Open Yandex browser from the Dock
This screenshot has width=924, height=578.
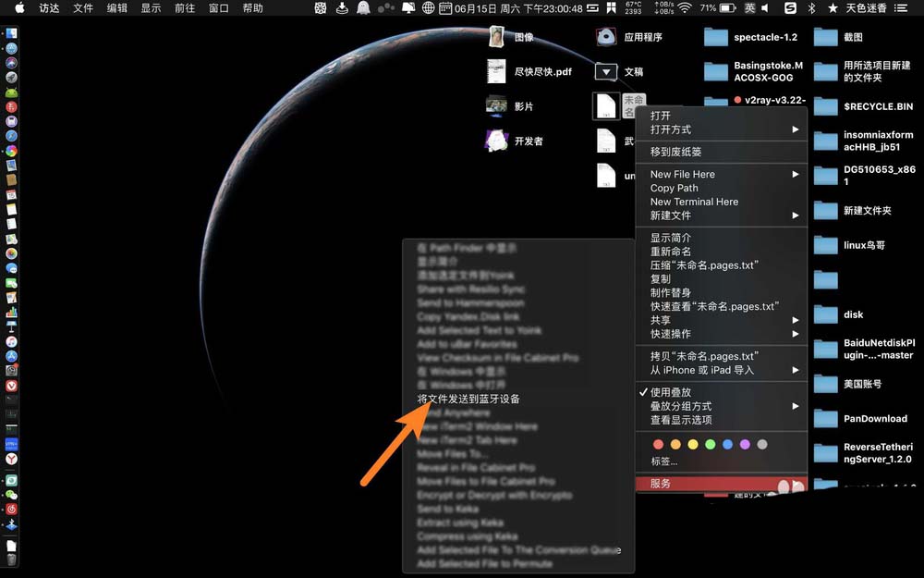11,459
